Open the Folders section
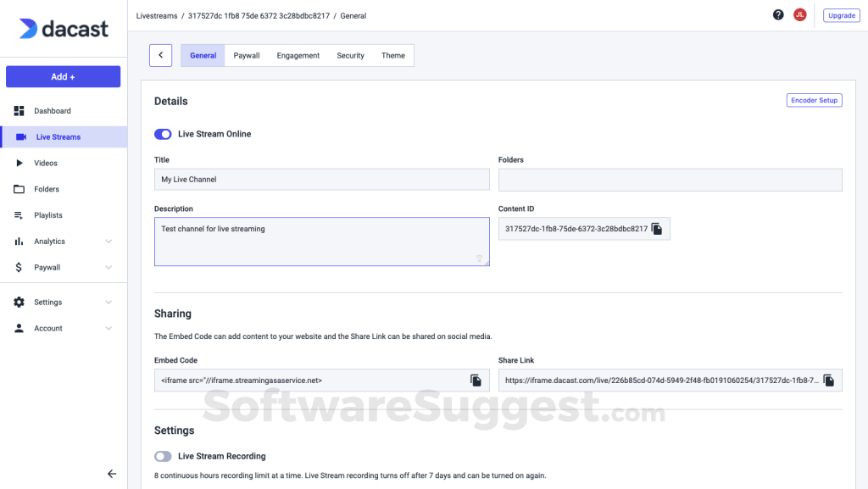868x489 pixels. [46, 188]
